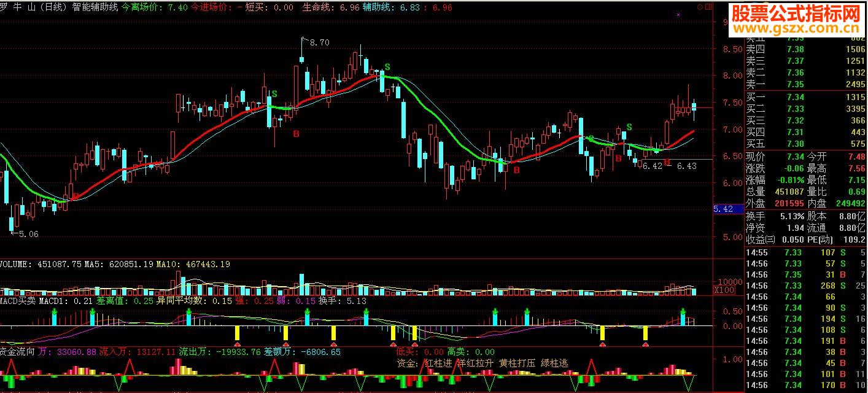
Task: Select the 买四 7.31 bid row
Action: 805,132
